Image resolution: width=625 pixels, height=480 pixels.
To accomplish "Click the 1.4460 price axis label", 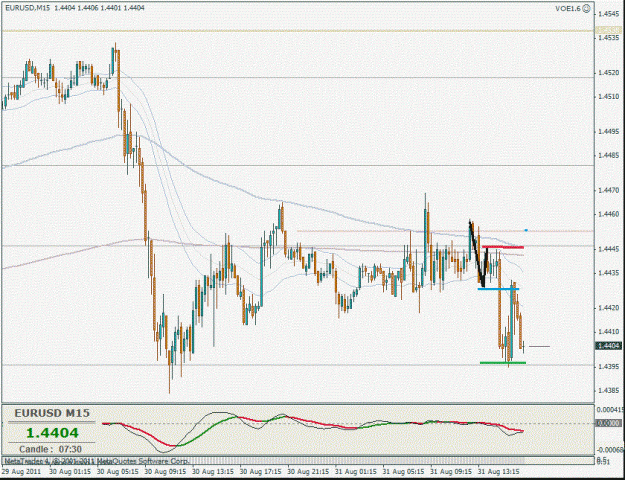I will click(x=608, y=214).
